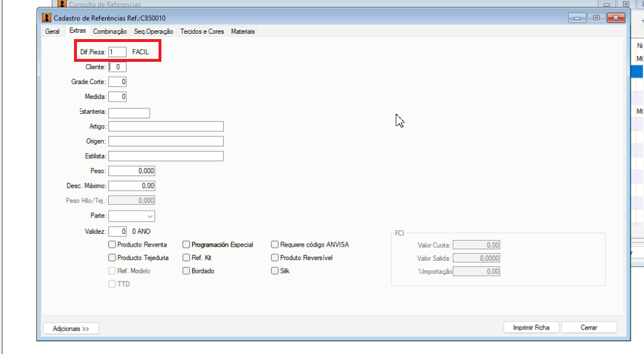
Task: Click the Imprimir Ficha button
Action: (532, 328)
